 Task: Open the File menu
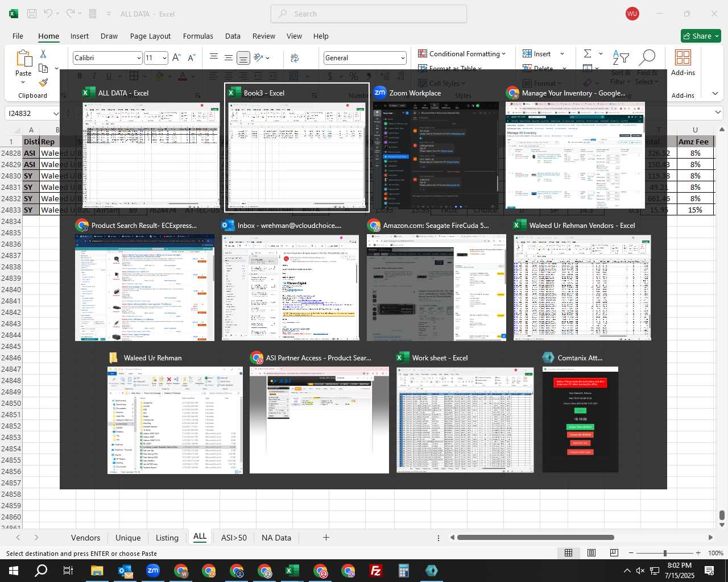click(x=18, y=36)
